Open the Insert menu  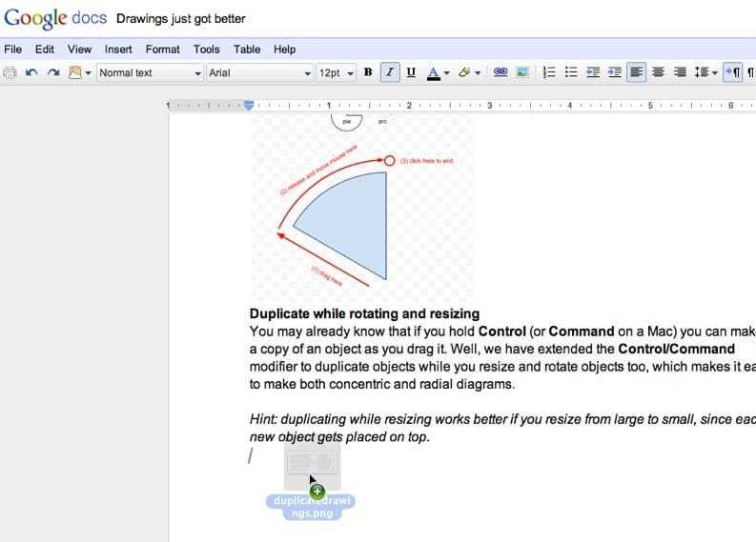(x=118, y=49)
